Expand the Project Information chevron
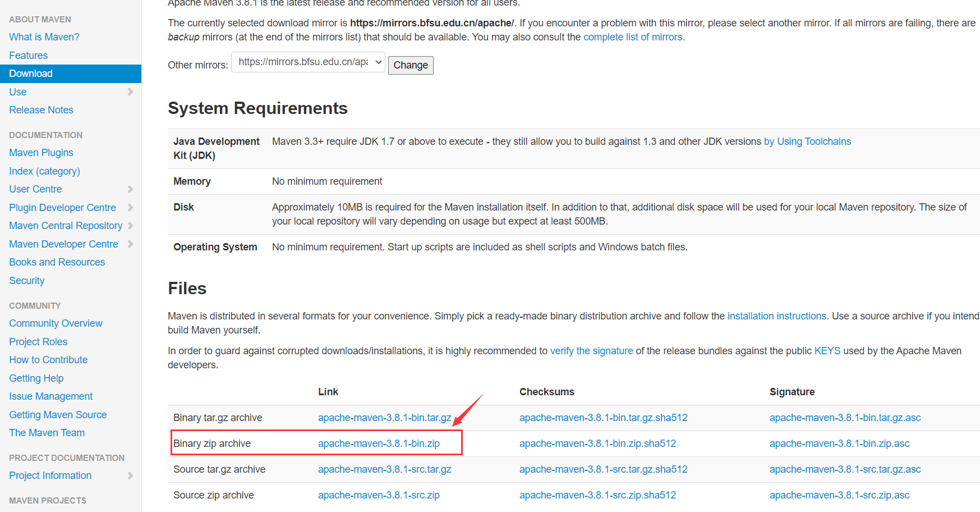Image resolution: width=980 pixels, height=512 pixels. coord(130,476)
